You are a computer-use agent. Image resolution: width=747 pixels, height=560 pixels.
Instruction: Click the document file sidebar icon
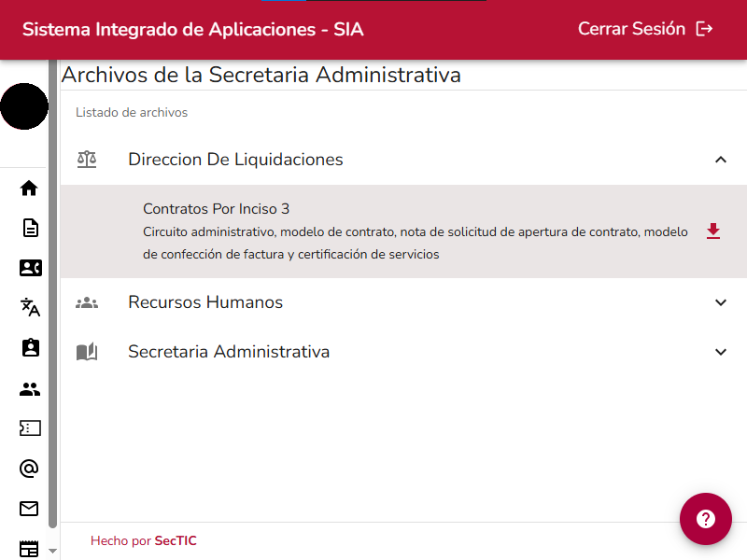(29, 228)
